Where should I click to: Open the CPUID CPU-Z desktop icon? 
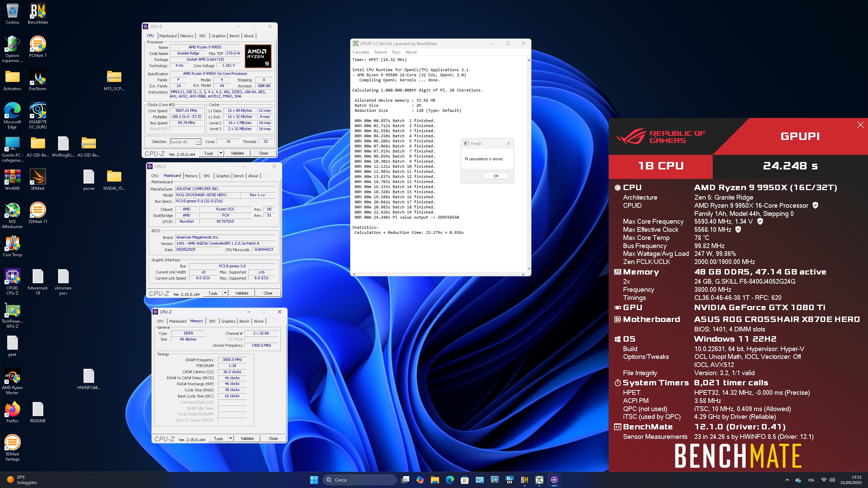click(12, 282)
